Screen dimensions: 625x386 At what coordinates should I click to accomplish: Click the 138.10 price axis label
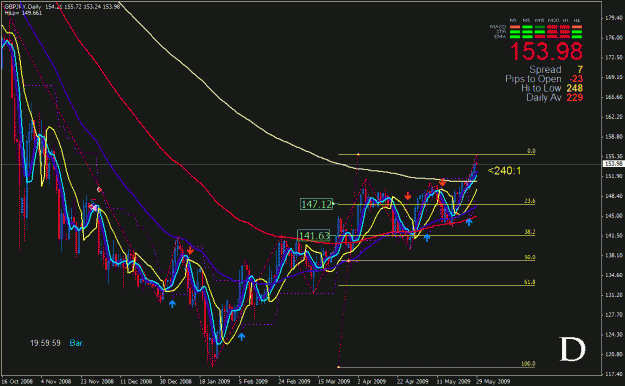[x=614, y=255]
